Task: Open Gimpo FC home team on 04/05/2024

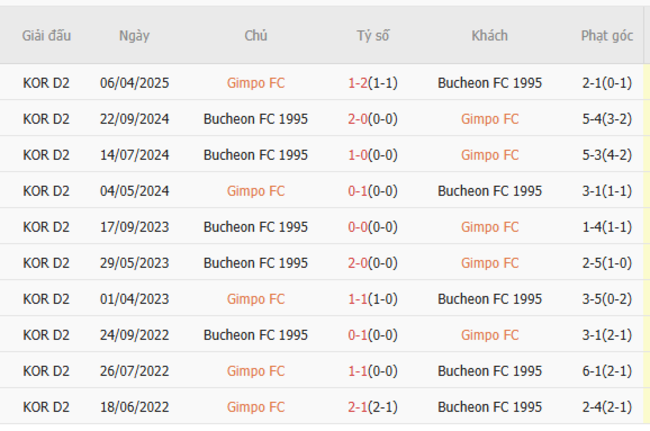Action: 256,191
